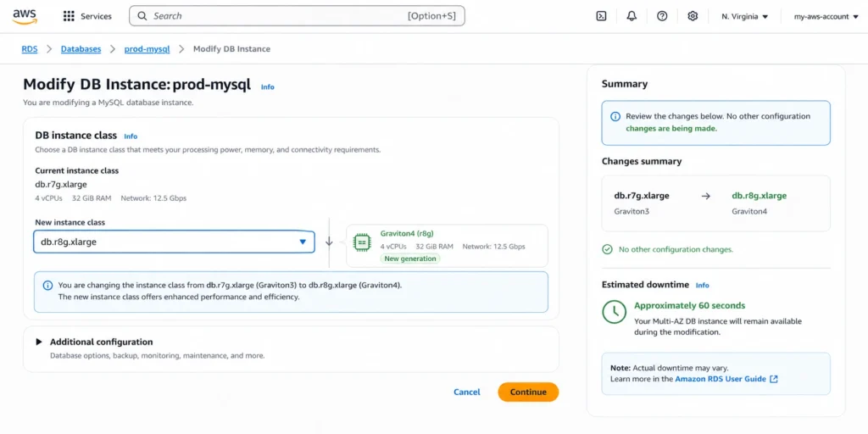Open Info link next to DB instance class
The height and width of the screenshot is (434, 868).
(131, 136)
